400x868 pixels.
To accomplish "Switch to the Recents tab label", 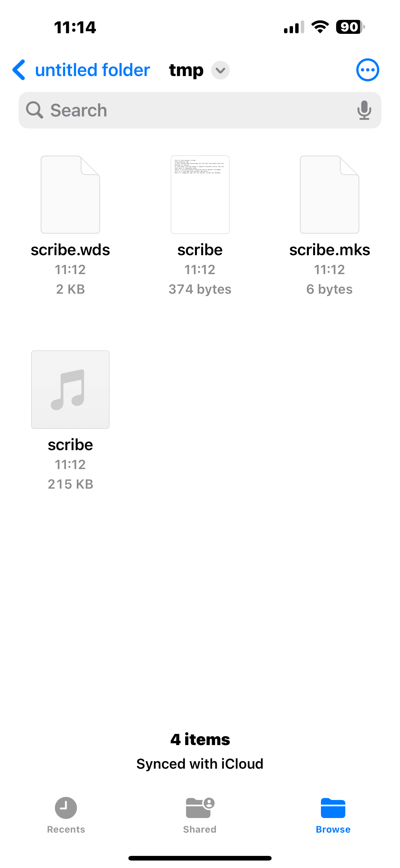I will tap(66, 829).
